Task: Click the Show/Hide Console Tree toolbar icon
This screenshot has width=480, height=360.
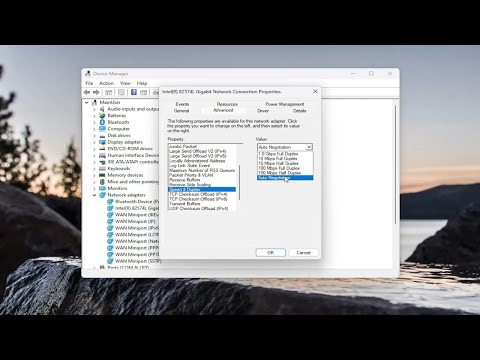Action: click(109, 92)
